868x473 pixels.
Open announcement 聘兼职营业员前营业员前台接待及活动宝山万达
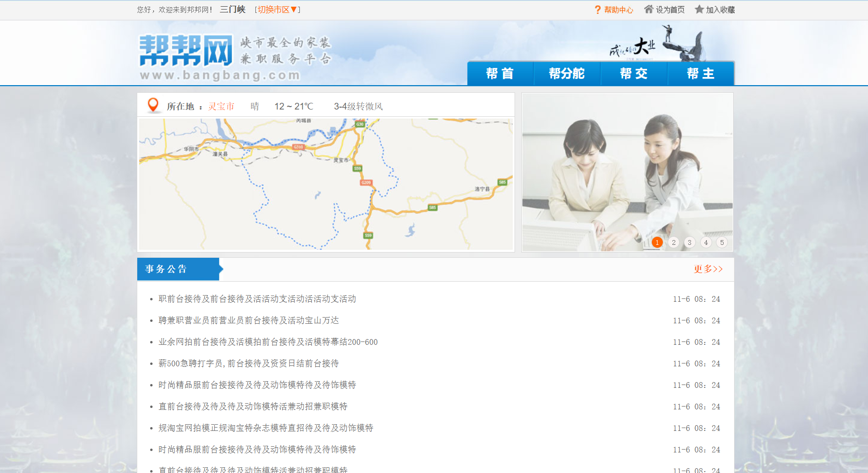(x=249, y=320)
